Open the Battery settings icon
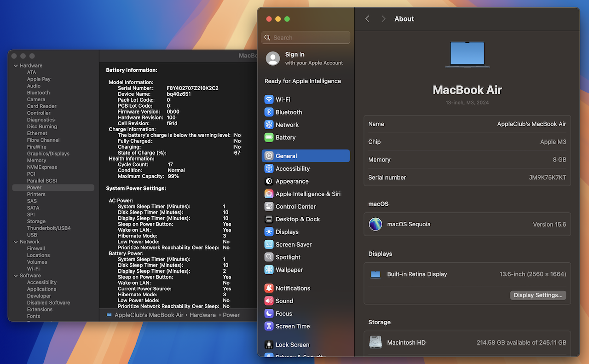This screenshot has width=589, height=364. 269,138
